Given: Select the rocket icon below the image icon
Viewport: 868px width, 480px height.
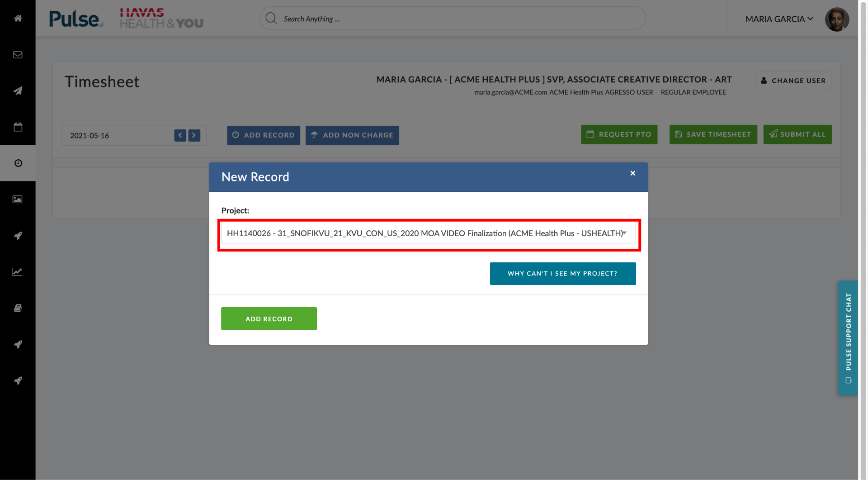Looking at the screenshot, I should click(18, 236).
